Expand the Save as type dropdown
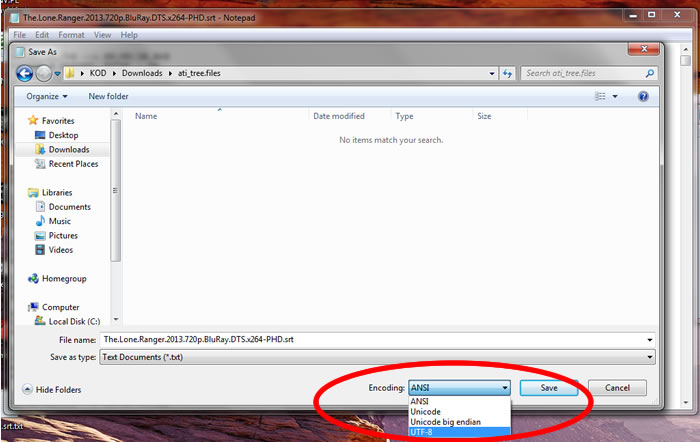Screen dimensions: 700x442 650,357
